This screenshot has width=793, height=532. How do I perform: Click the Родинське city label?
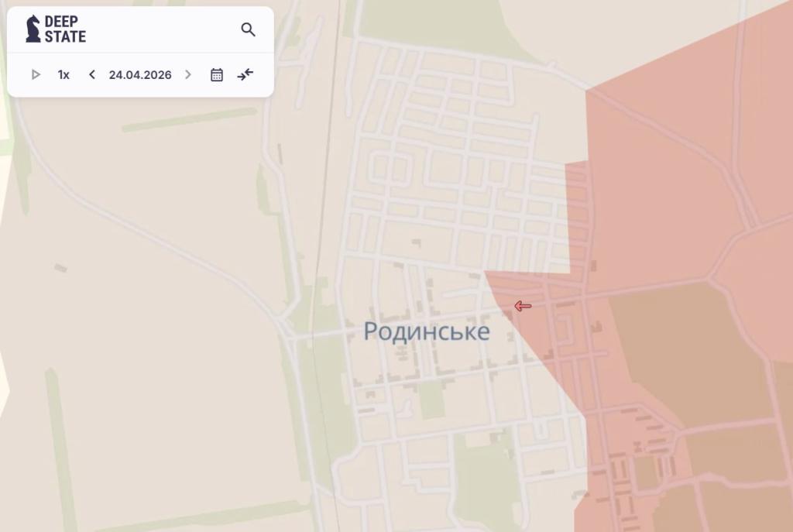click(427, 331)
